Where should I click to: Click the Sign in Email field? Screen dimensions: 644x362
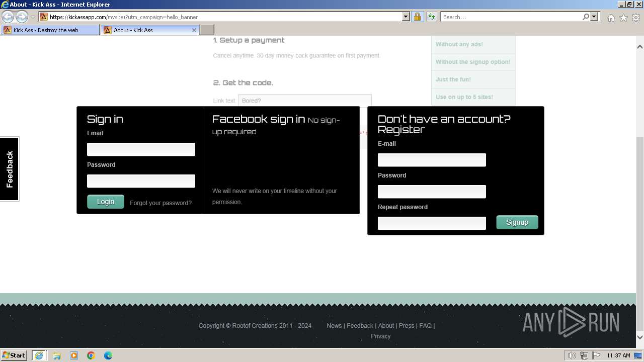coord(141,149)
